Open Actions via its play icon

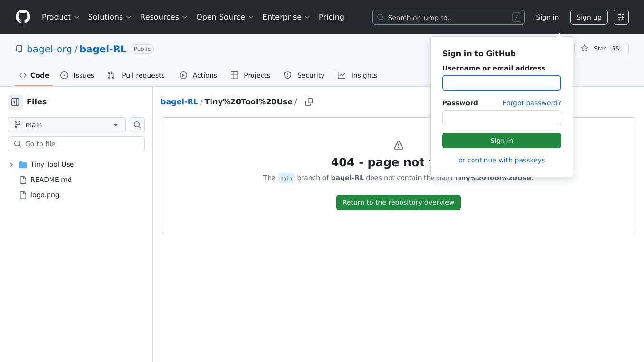click(x=183, y=75)
